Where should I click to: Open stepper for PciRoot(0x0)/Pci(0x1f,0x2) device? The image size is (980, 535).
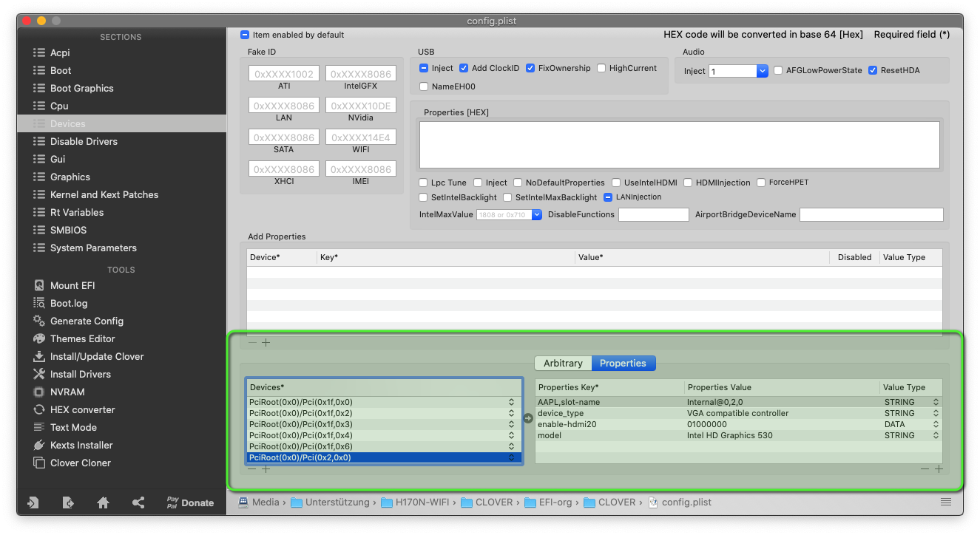511,413
